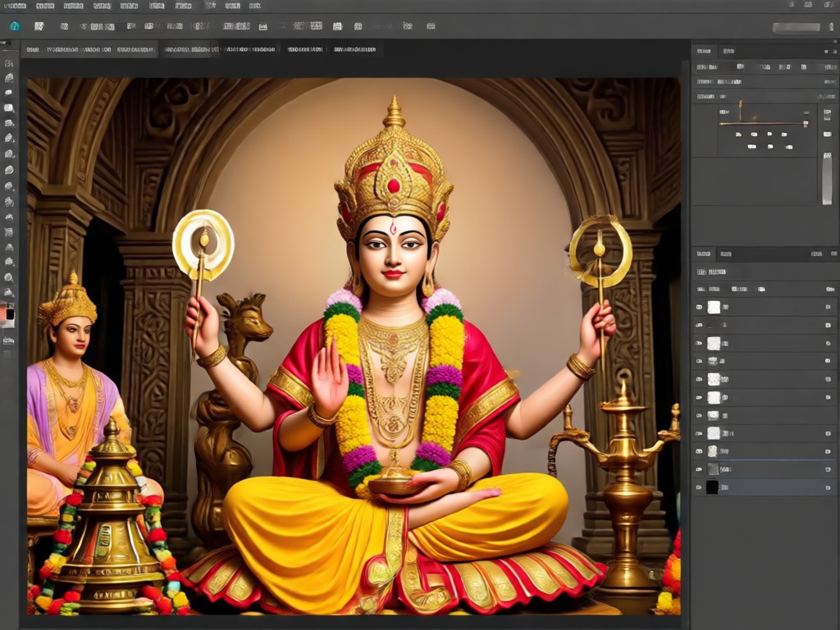Viewport: 840px width, 630px height.
Task: Switch to the last document tab above the canvas
Action: click(x=354, y=49)
